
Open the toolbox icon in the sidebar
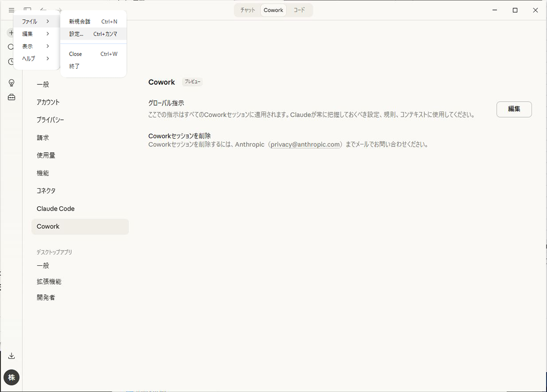11,97
